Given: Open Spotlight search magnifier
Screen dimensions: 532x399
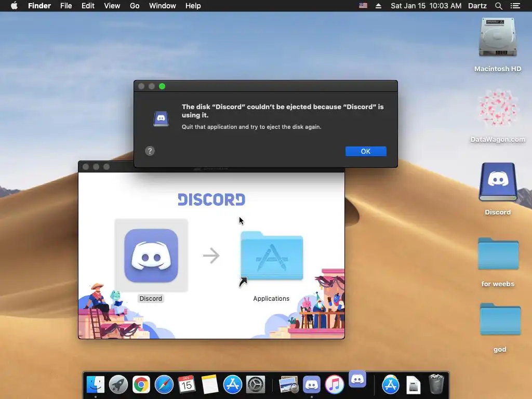Looking at the screenshot, I should [498, 6].
